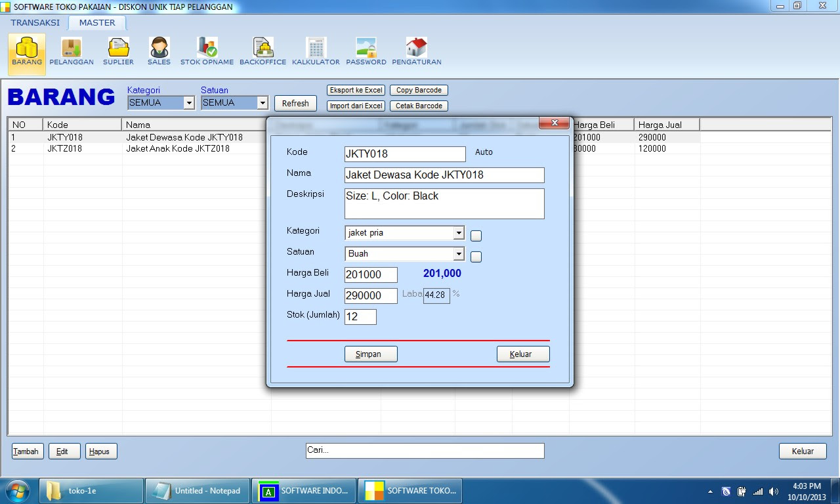Click the Refresh button
This screenshot has width=840, height=504.
(295, 103)
